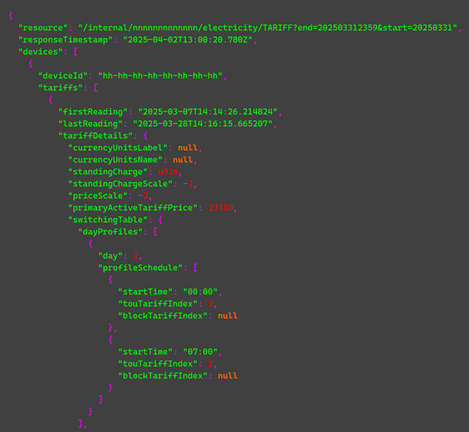Click the responseTimestamp value 2025-04-02T13:00:20.780Z
Viewport: 469px width, 432px height.
(x=188, y=40)
